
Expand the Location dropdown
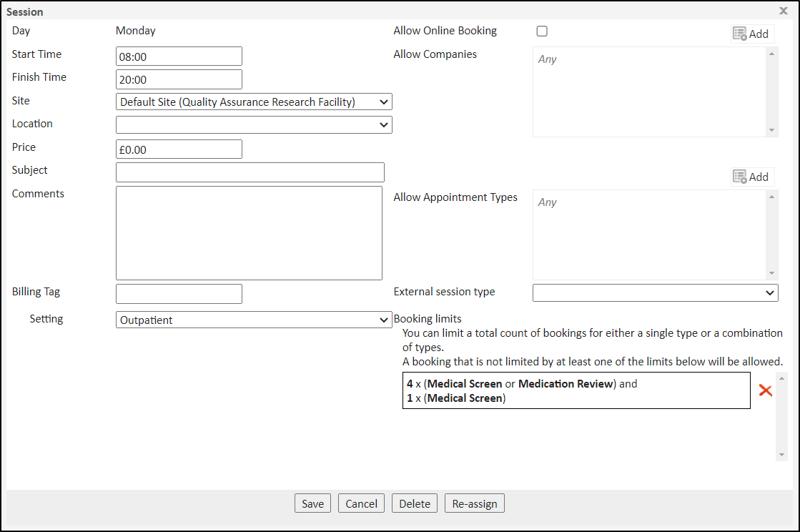click(x=254, y=125)
